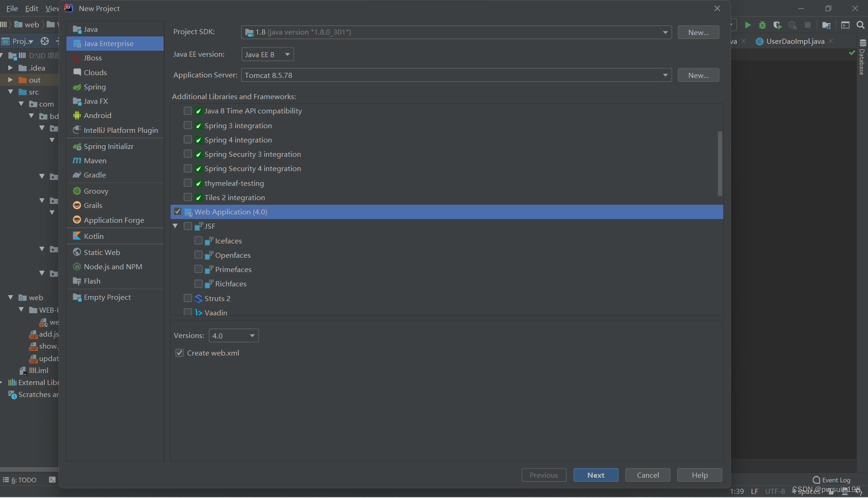Open Search Everywhere magnifier icon
The image size is (868, 498).
(x=860, y=25)
